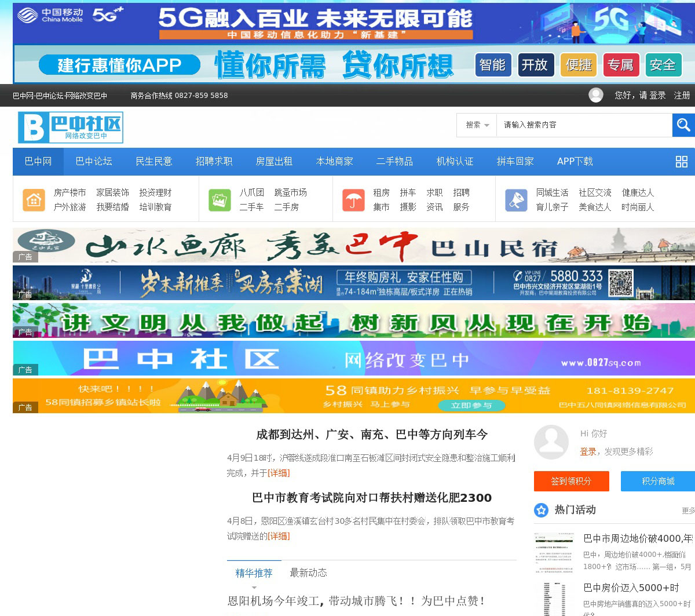This screenshot has height=616, width=695.
Task: Open 租房 link
Action: (381, 192)
